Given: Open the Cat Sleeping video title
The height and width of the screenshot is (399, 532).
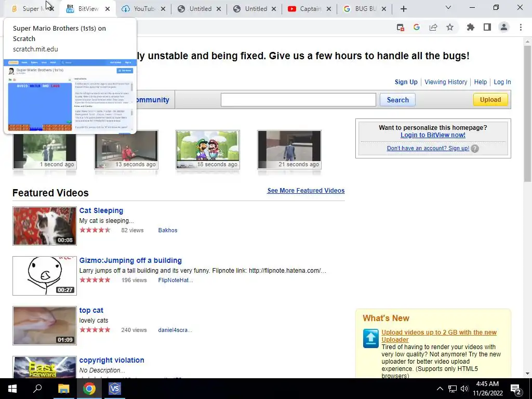Looking at the screenshot, I should (x=101, y=210).
